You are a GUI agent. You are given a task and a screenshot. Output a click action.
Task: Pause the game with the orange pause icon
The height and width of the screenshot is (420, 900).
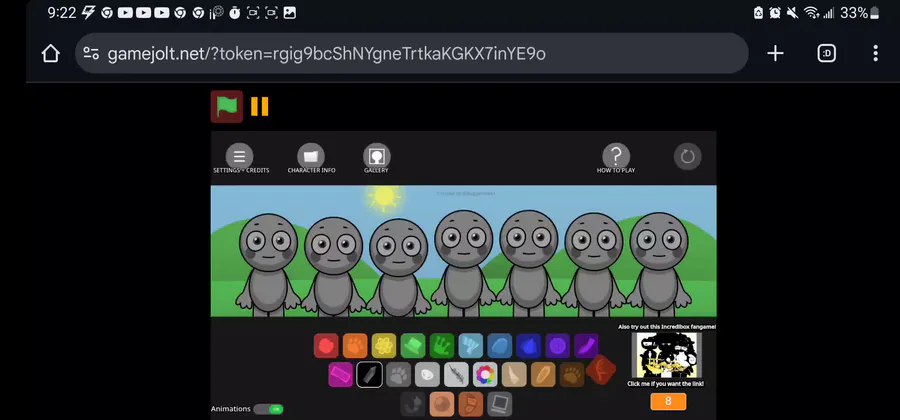[259, 107]
